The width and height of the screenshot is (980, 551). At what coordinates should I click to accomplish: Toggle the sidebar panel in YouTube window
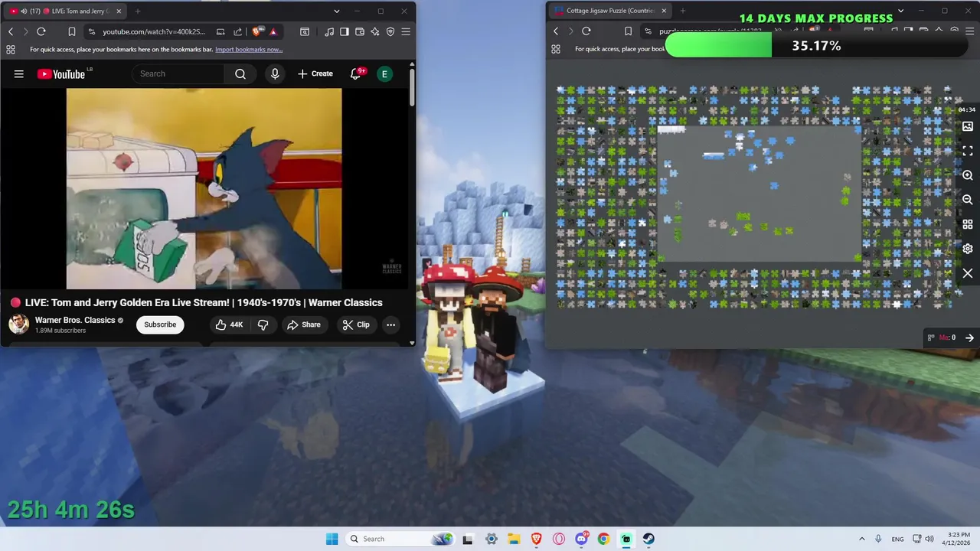tap(345, 31)
